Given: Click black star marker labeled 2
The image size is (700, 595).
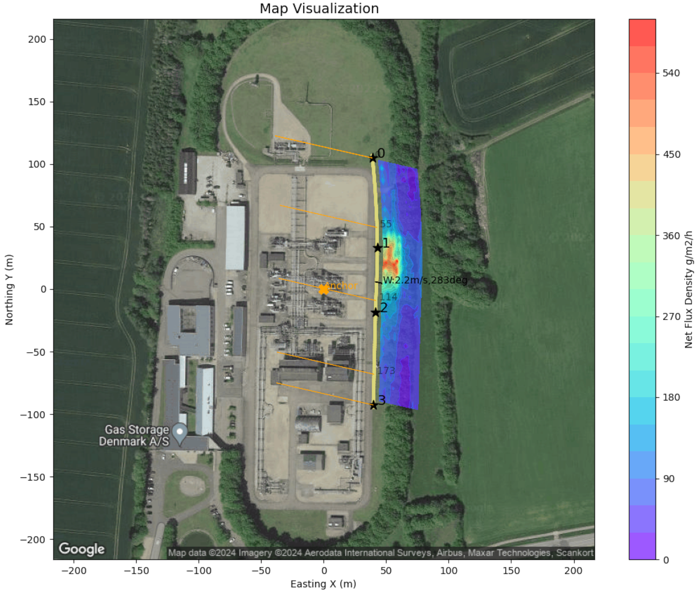Looking at the screenshot, I should coord(376,312).
